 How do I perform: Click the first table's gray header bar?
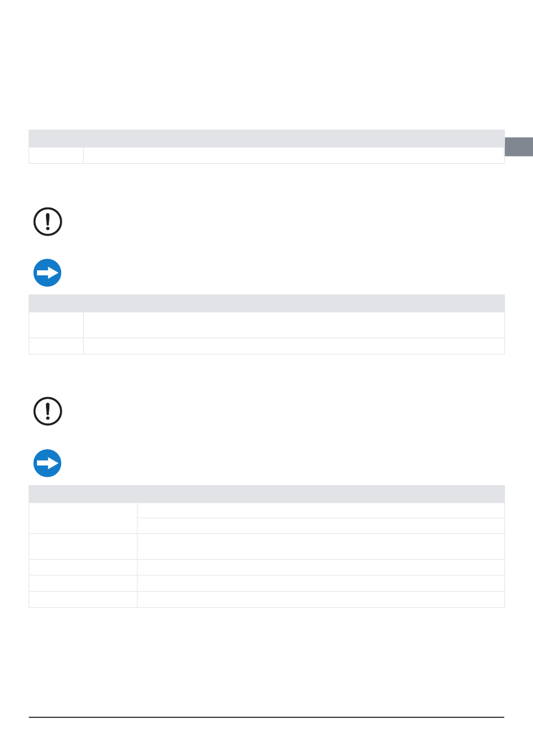(266, 139)
